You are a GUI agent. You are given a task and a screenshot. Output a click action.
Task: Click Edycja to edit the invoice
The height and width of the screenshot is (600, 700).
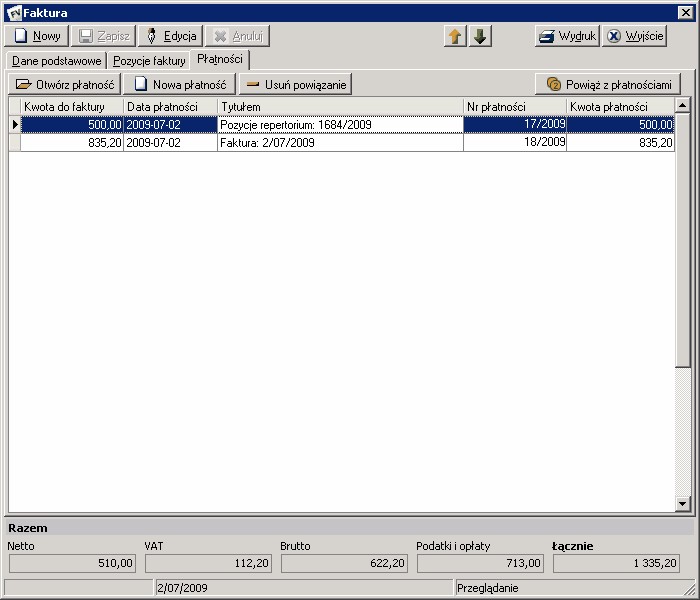pos(170,36)
